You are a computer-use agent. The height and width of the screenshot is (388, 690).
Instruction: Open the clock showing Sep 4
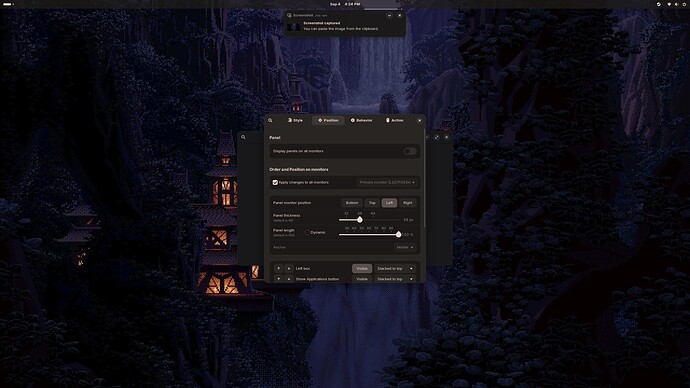click(x=345, y=4)
